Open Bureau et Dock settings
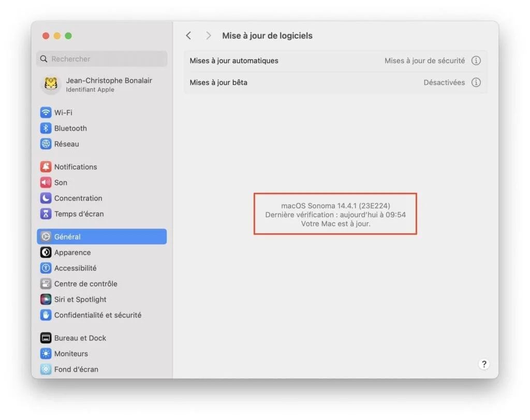Image resolution: width=530 pixels, height=420 pixels. [x=80, y=338]
